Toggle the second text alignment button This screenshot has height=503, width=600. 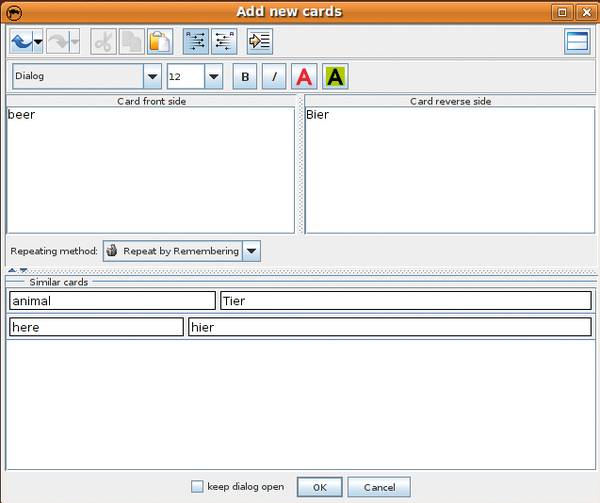click(224, 41)
